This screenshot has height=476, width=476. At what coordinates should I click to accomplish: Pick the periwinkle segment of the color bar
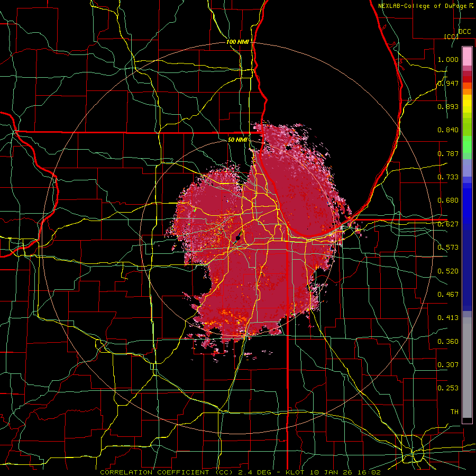(467, 168)
